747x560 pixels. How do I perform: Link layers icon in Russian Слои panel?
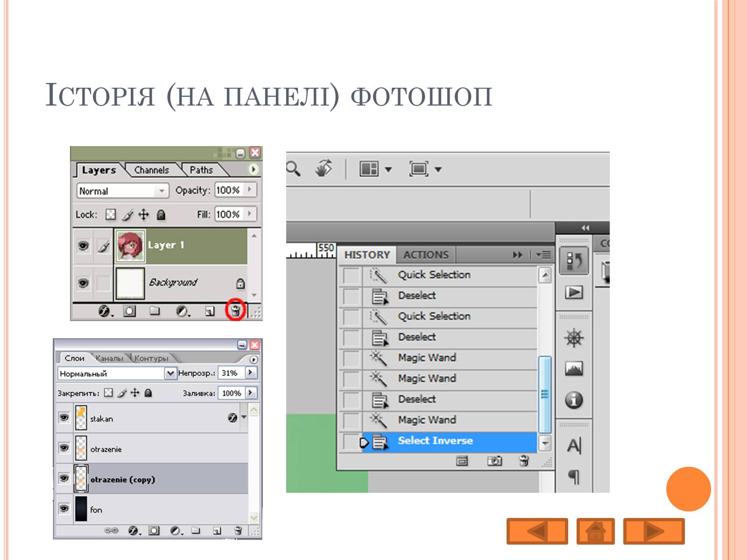coord(111,531)
